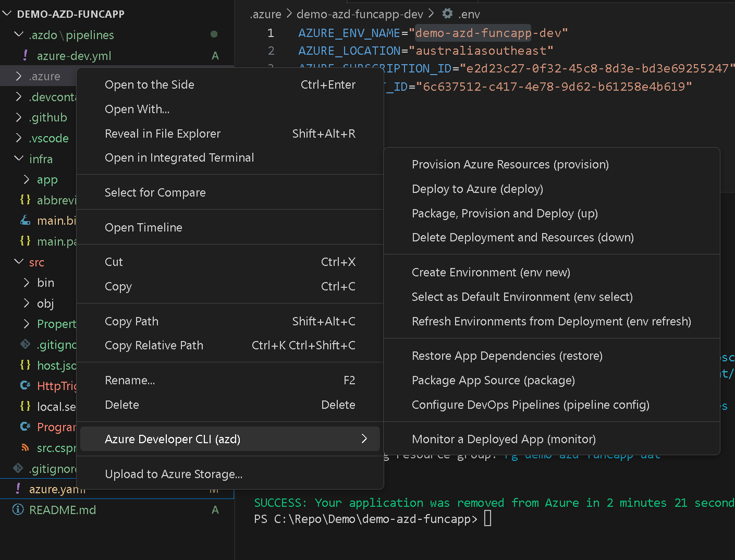Click the .env breadcrumb segment

tap(469, 14)
